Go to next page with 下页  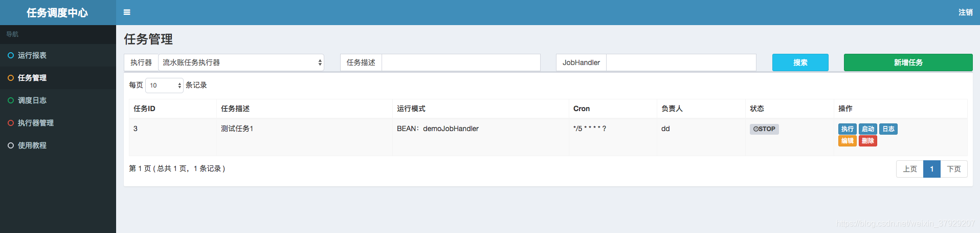coord(953,169)
